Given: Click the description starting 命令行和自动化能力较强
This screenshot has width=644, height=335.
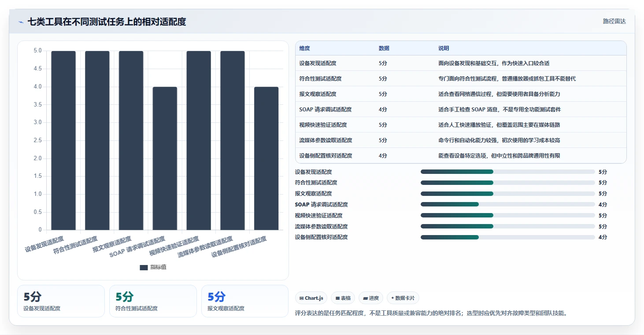Looking at the screenshot, I should [x=499, y=140].
